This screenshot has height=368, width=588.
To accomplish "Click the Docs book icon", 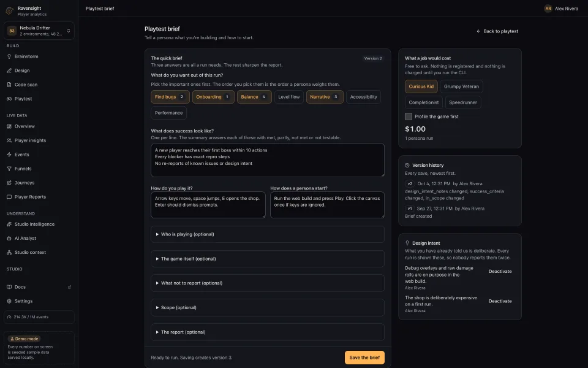I will click(9, 287).
